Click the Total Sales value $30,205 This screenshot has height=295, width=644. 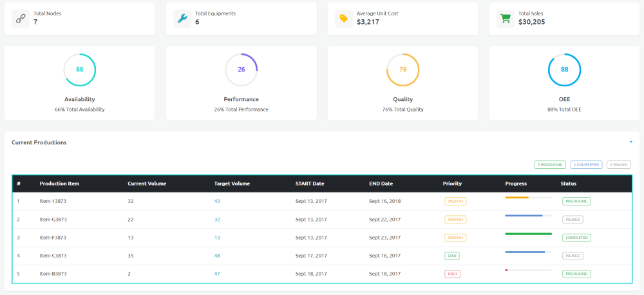[x=531, y=22]
